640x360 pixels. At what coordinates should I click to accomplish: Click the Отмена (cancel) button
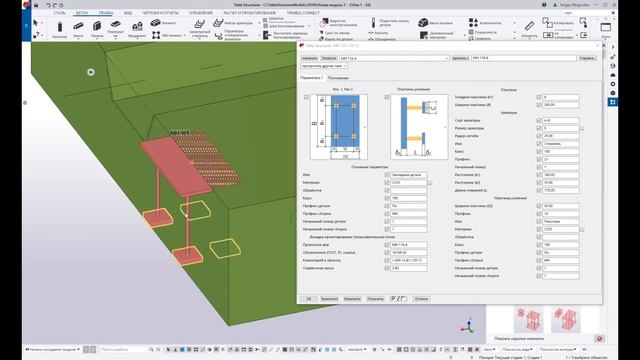421,299
